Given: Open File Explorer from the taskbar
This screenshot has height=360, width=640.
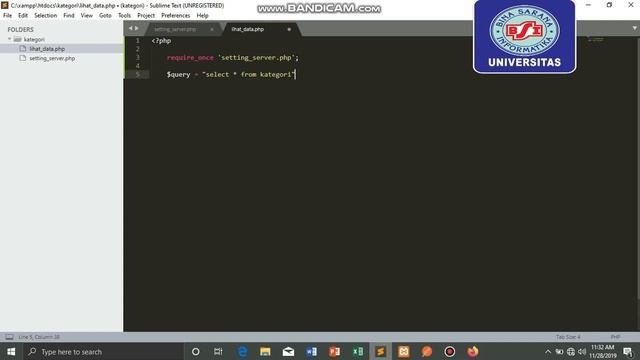Looking at the screenshot, I should tap(265, 351).
